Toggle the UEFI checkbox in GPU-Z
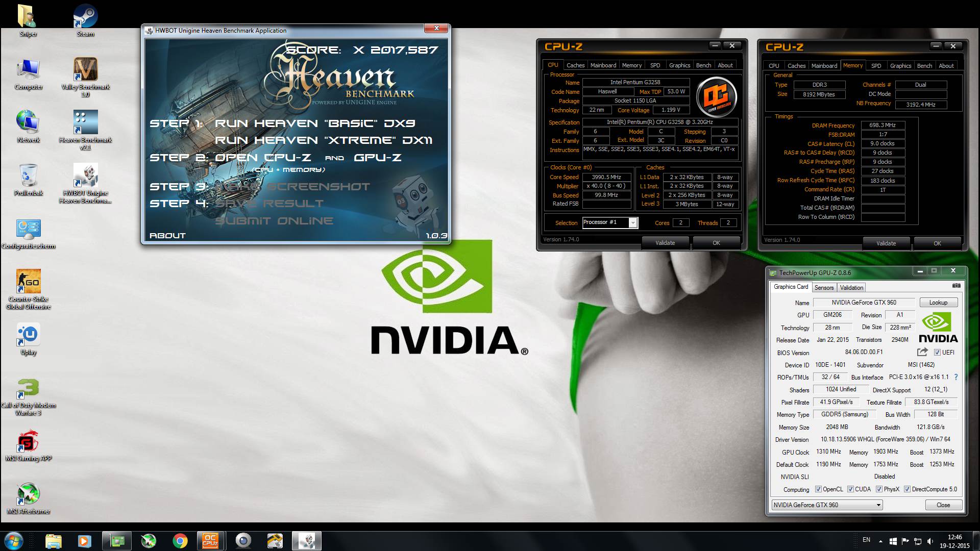Screen dimensions: 980x551 tap(937, 353)
